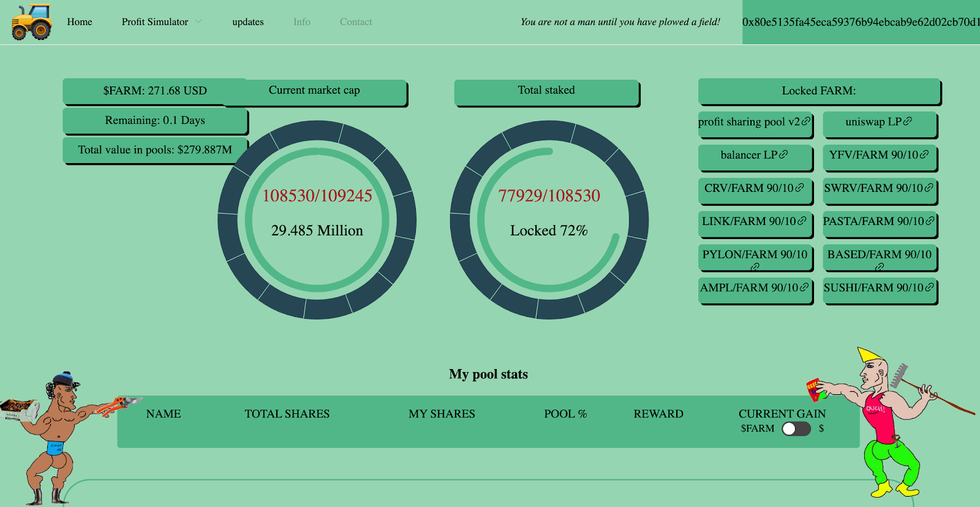Click the 77929/108530 staked figure
Screen dimensions: 980x507
tap(549, 196)
